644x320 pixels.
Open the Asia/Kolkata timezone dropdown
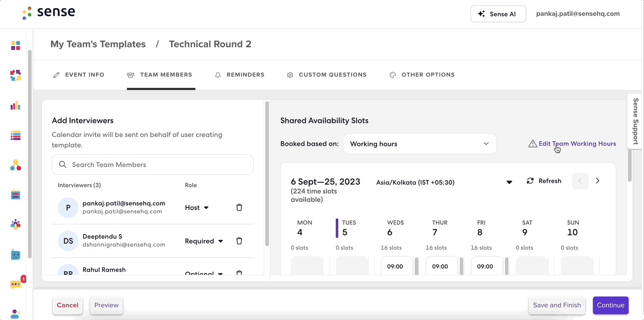click(x=444, y=182)
